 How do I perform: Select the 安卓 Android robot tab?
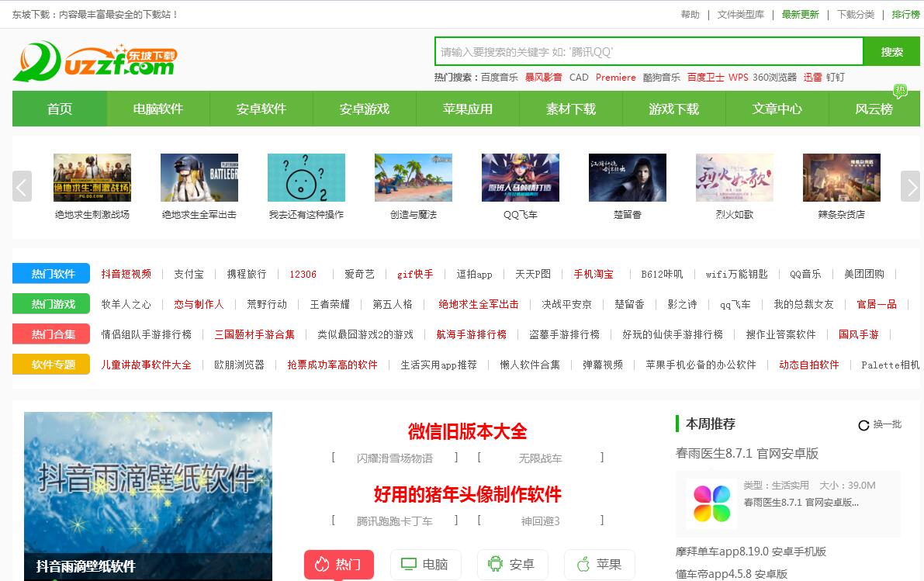click(512, 564)
